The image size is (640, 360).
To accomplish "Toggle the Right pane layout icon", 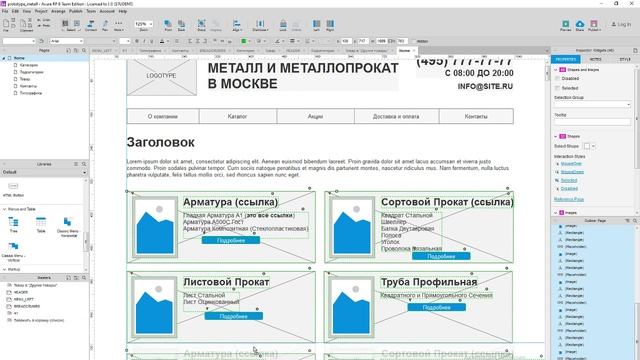I will pos(330,24).
